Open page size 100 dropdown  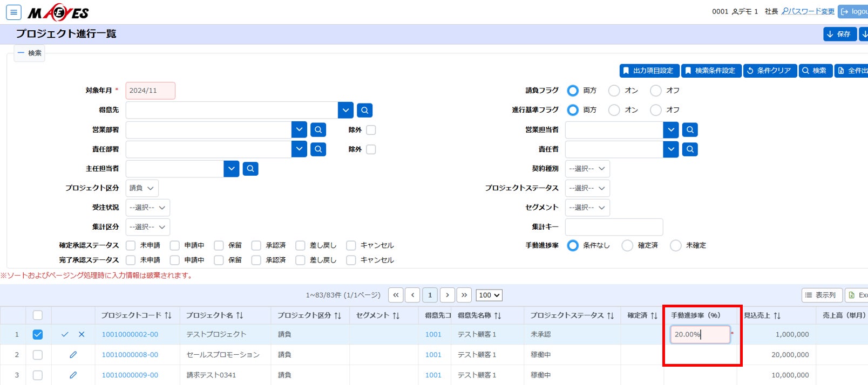[x=489, y=295]
